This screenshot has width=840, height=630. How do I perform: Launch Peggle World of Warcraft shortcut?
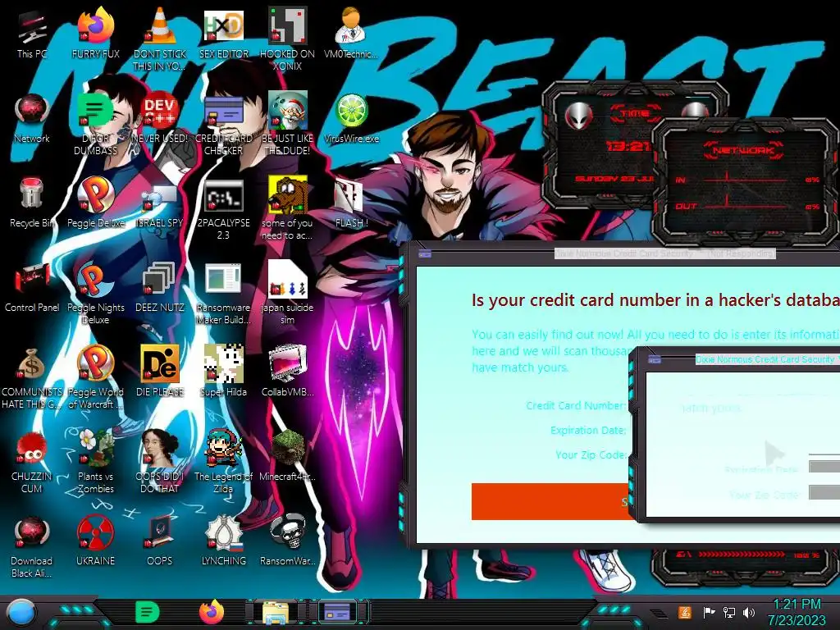pos(95,377)
